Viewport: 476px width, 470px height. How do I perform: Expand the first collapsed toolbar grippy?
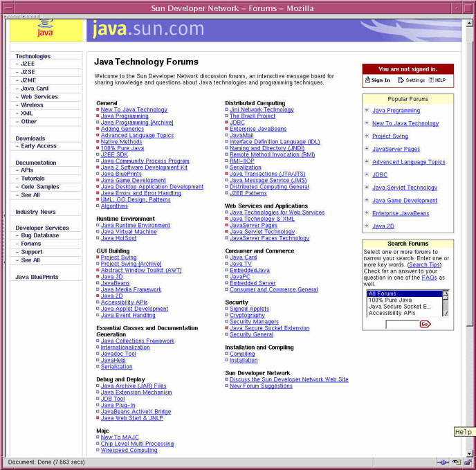(13, 17)
